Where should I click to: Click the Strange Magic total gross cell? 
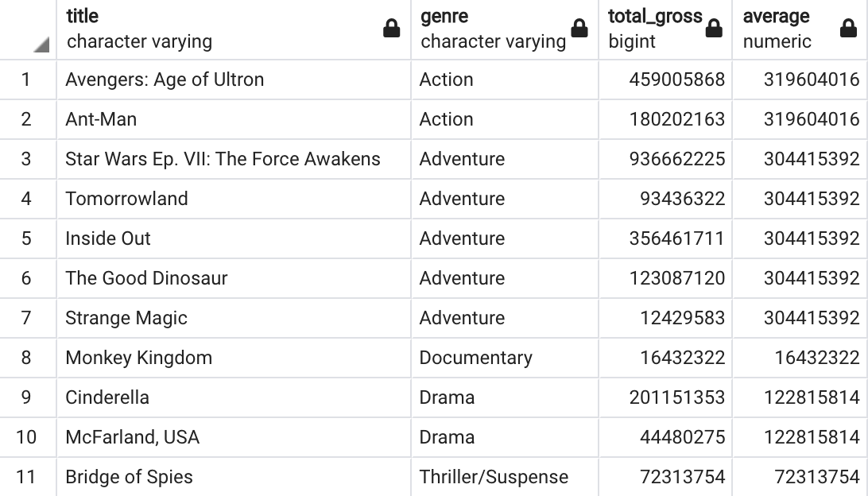682,318
